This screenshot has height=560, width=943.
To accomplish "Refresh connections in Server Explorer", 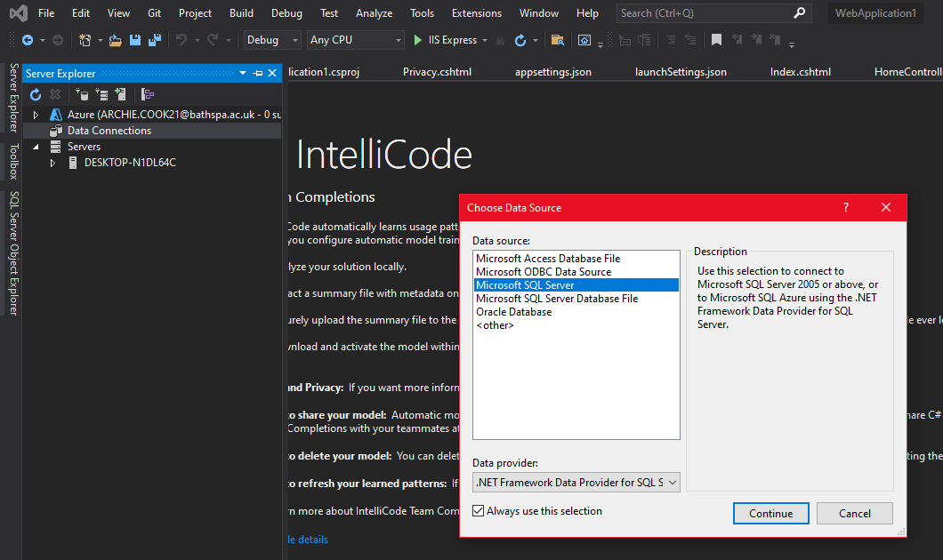I will coord(35,95).
